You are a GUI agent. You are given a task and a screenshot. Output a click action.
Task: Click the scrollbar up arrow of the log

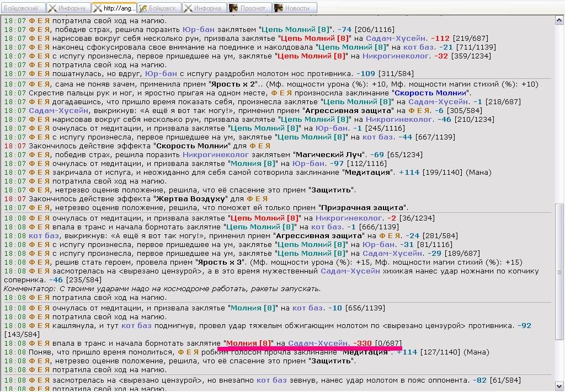pyautogui.click(x=559, y=21)
